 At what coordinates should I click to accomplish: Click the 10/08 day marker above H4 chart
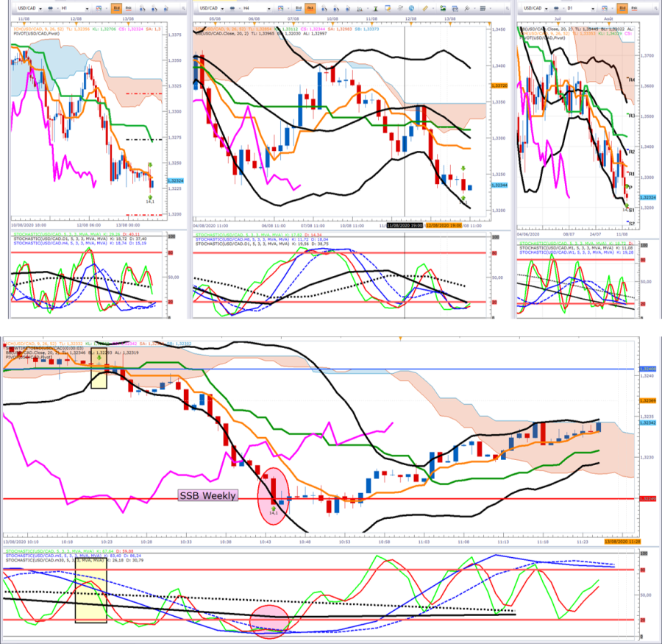332,19
